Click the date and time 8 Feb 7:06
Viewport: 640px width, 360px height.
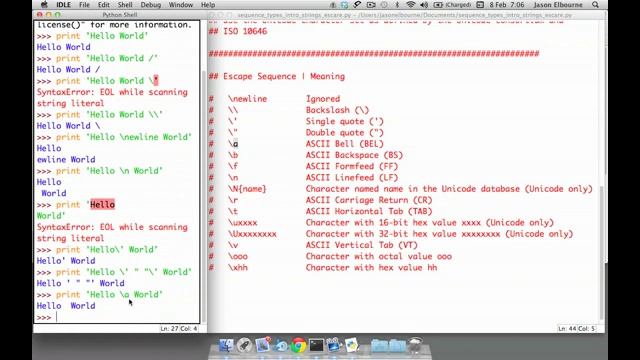click(507, 5)
